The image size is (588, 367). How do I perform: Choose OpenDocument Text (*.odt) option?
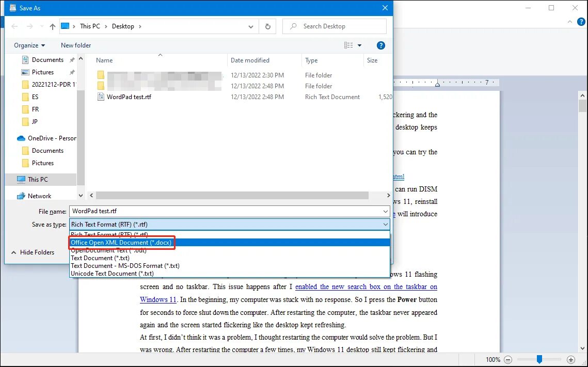[x=230, y=250]
